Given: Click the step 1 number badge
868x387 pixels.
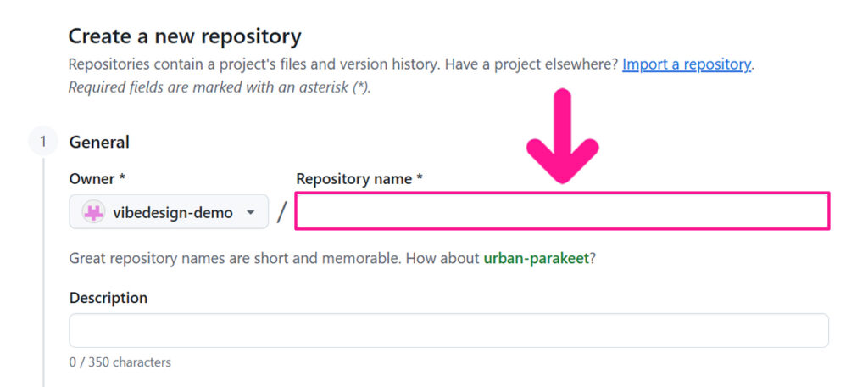Looking at the screenshot, I should pyautogui.click(x=43, y=142).
